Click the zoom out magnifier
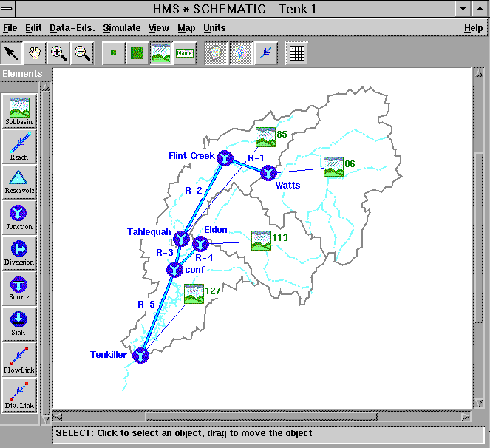 pos(82,52)
